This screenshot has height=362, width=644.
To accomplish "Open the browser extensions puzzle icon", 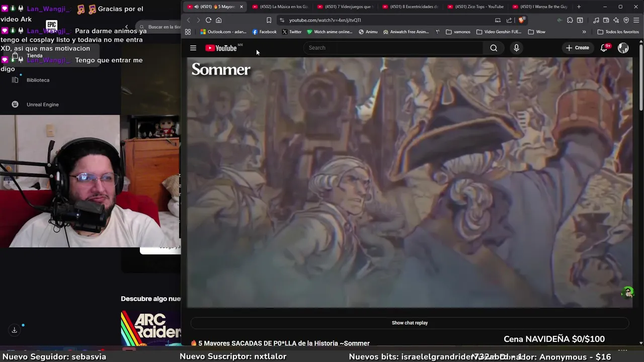I will point(570,20).
